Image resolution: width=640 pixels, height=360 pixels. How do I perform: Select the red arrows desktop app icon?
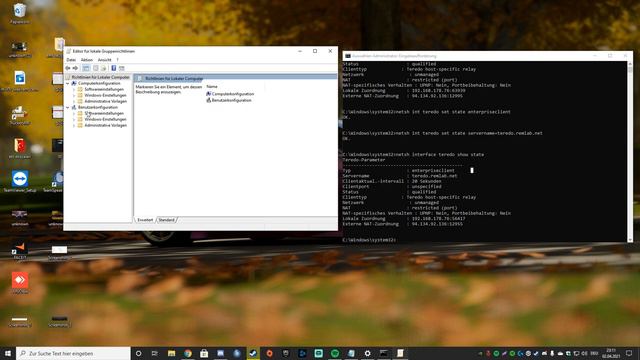20,282
